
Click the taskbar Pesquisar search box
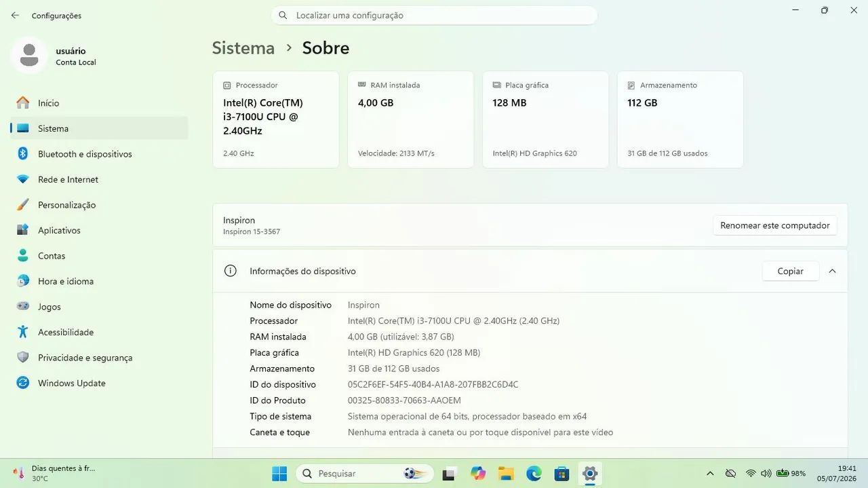pyautogui.click(x=364, y=473)
